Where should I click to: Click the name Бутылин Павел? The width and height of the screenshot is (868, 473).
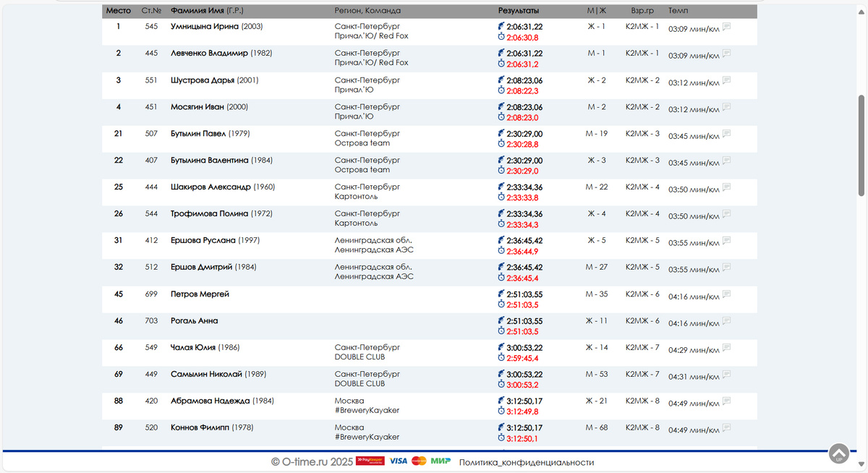pyautogui.click(x=198, y=133)
